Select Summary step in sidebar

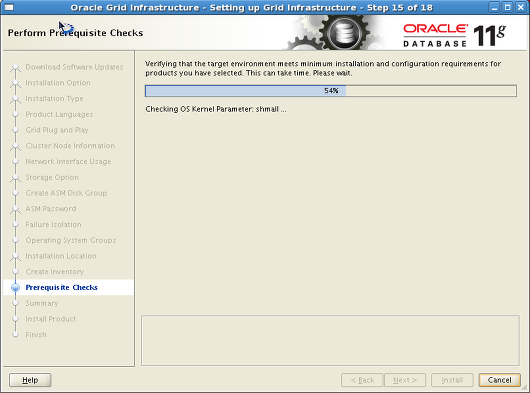pos(42,303)
